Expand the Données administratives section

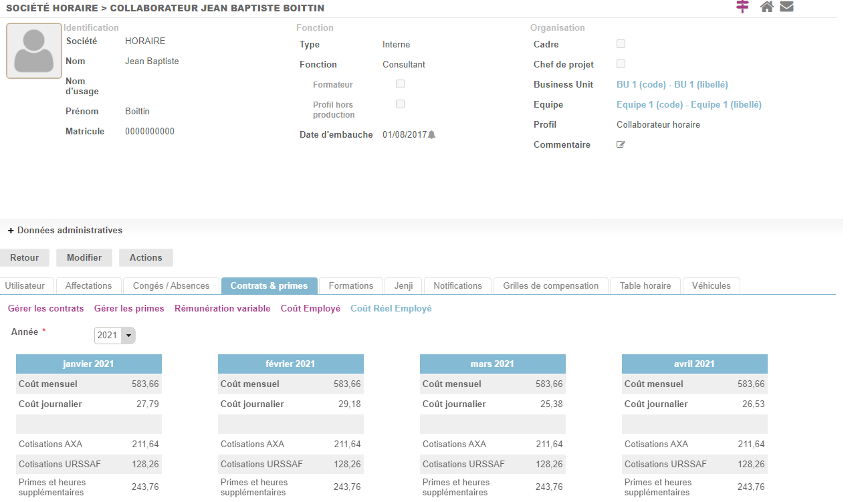pos(65,231)
